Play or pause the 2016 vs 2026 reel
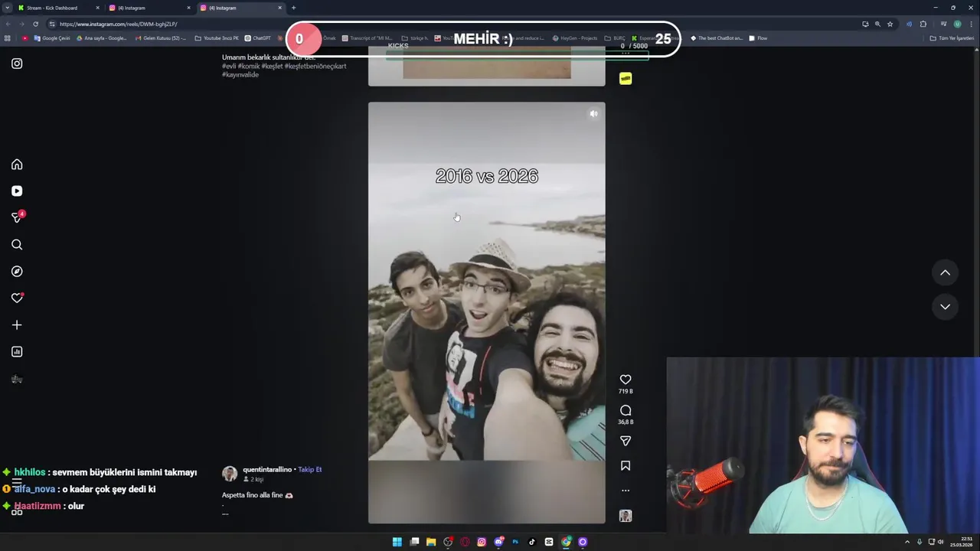The width and height of the screenshot is (980, 551). pyautogui.click(x=486, y=312)
